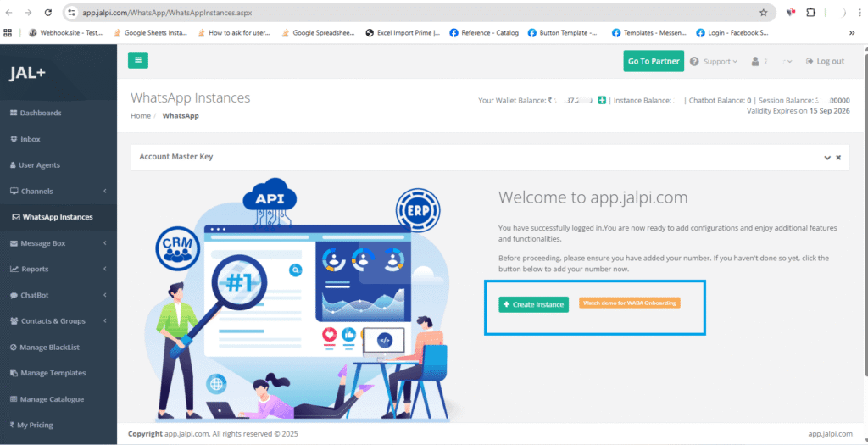The height and width of the screenshot is (445, 868).
Task: Open the browser extensions puzzle icon
Action: (x=811, y=13)
